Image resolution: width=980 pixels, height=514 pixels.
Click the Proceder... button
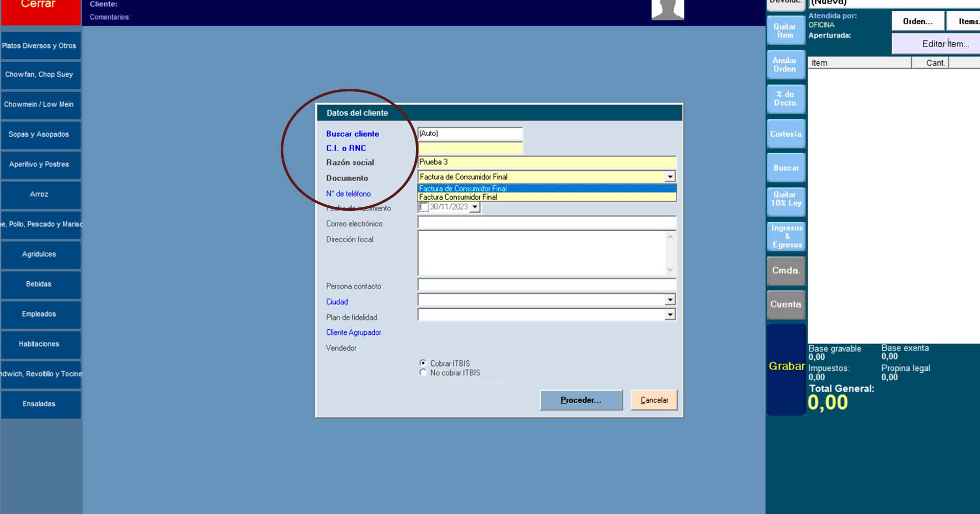(x=581, y=400)
